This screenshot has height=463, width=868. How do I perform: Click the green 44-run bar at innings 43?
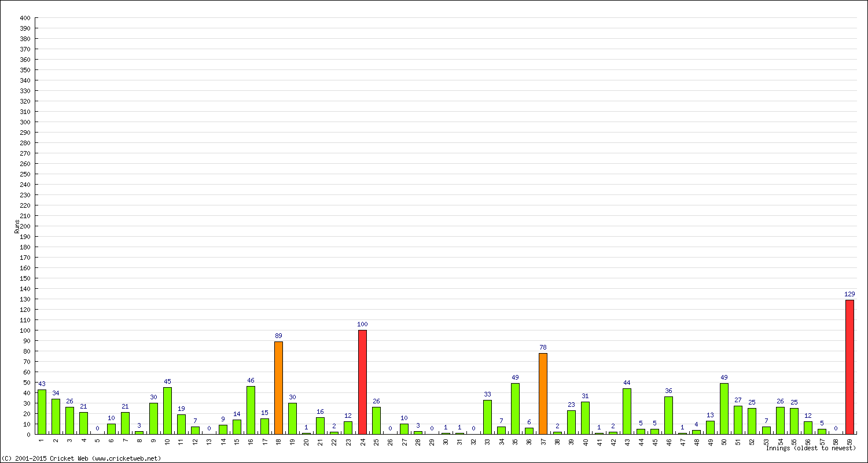click(627, 411)
